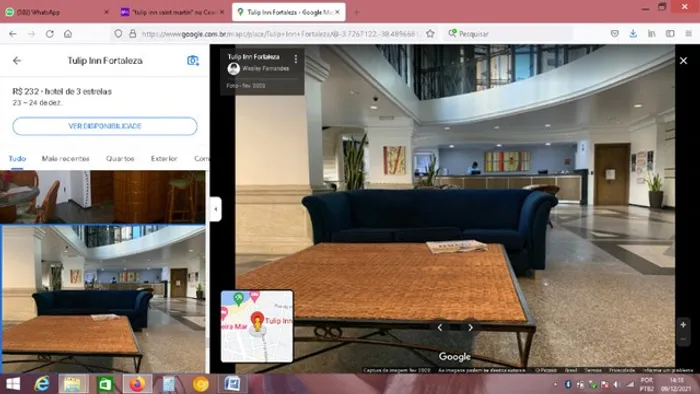Click the network signal tray icon
The width and height of the screenshot is (700, 394).
629,384
